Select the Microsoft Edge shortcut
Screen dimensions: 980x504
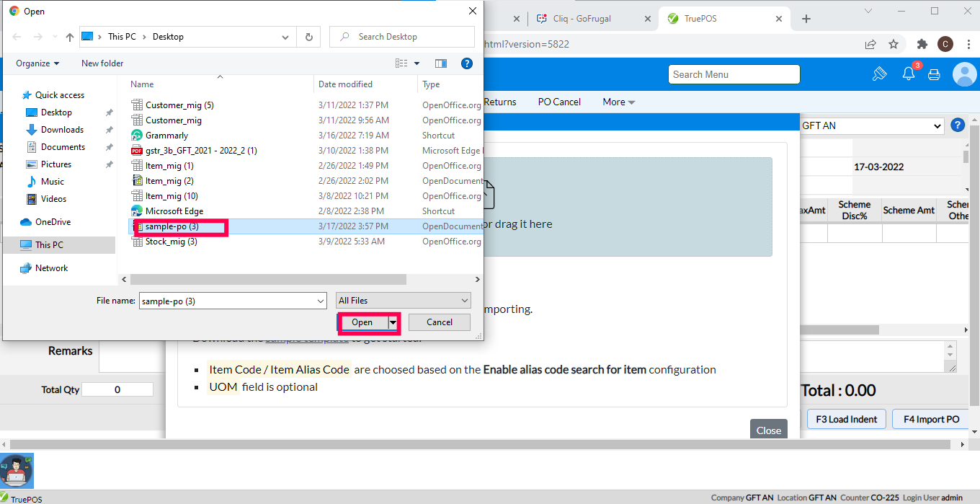pyautogui.click(x=174, y=211)
